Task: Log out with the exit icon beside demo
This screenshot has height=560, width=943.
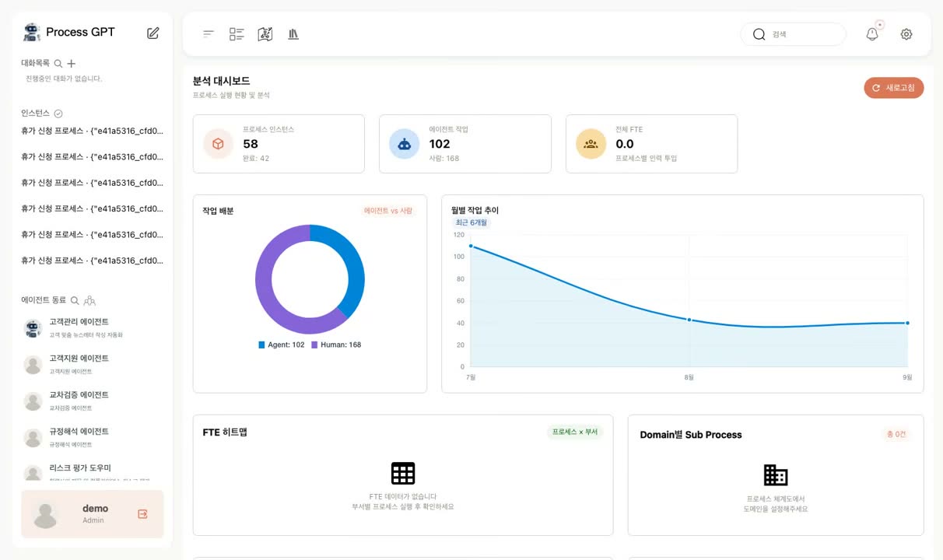Action: [x=142, y=514]
